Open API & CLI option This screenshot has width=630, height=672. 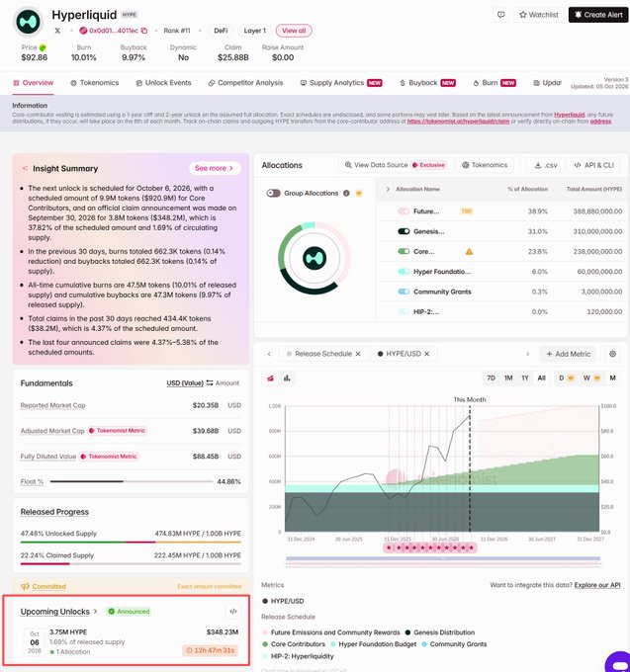click(594, 165)
